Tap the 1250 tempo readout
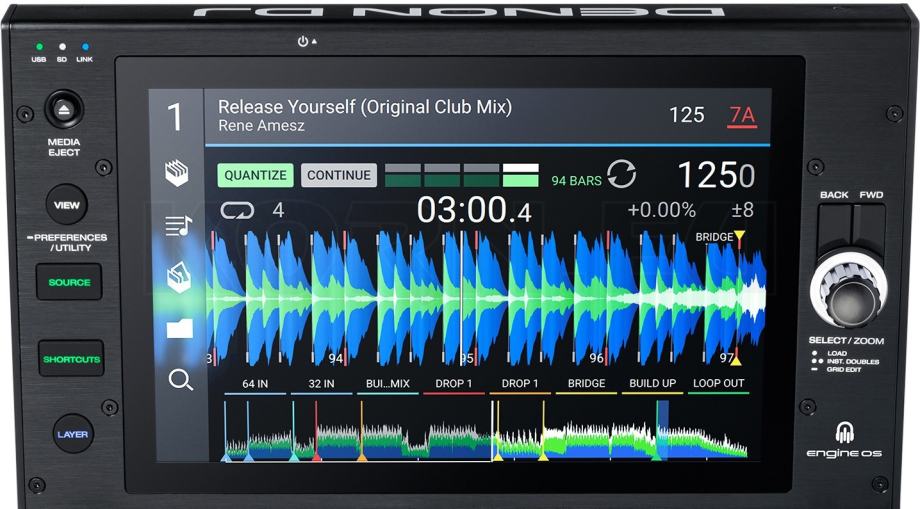The image size is (920, 509). [716, 175]
